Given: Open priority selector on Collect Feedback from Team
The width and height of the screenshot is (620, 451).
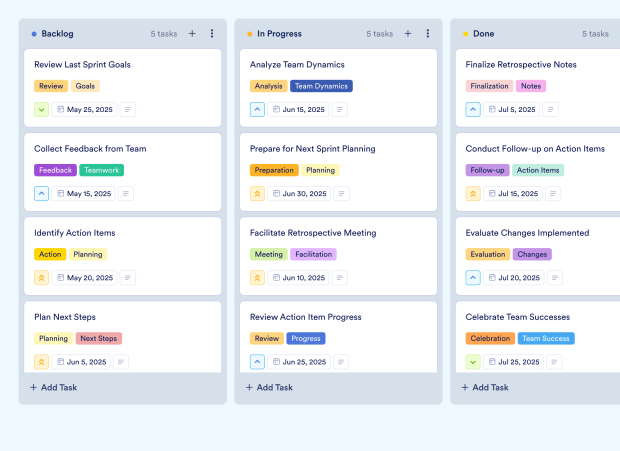Looking at the screenshot, I should tap(42, 194).
